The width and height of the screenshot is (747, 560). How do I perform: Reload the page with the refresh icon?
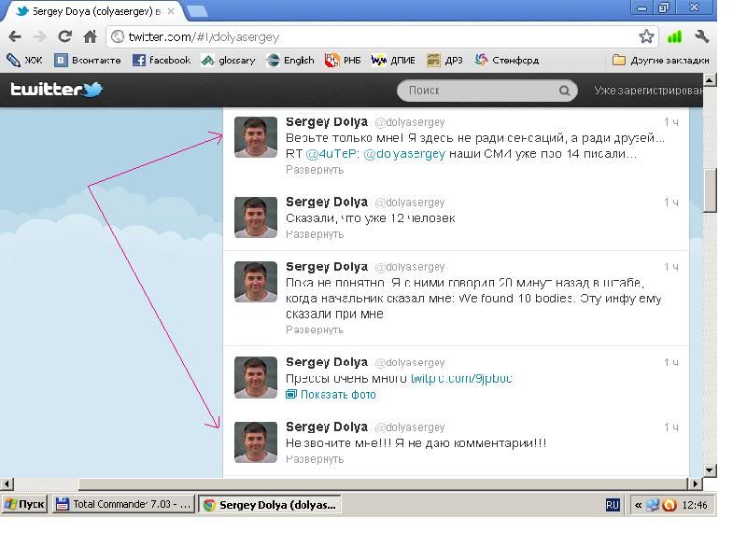pyautogui.click(x=64, y=36)
